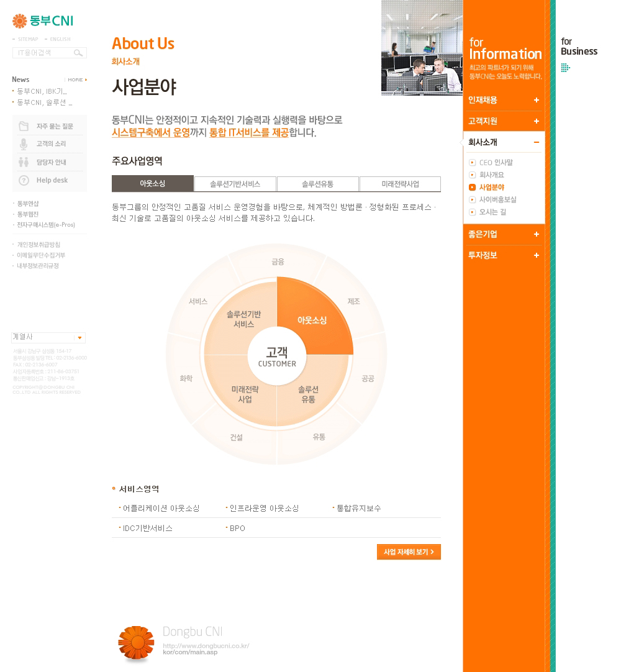
Task: Click the IT용어검색 search input field
Action: 42,53
